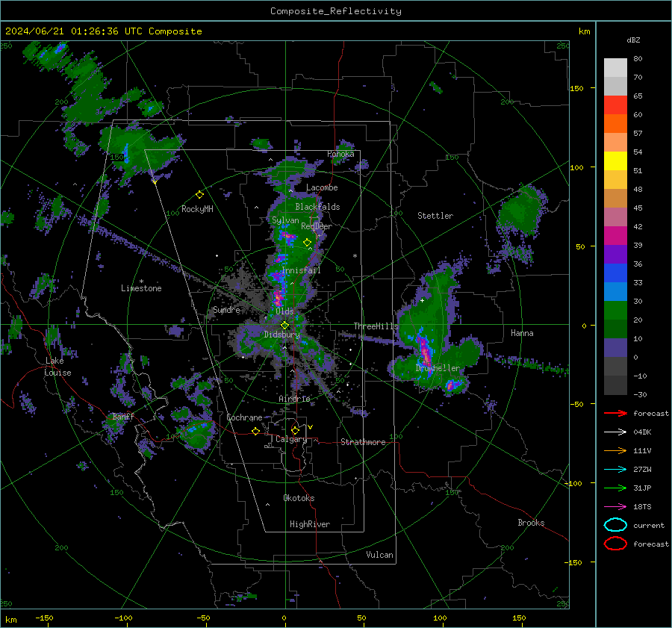Image resolution: width=672 pixels, height=628 pixels.
Task: Click the 18TS legend label
Action: [642, 507]
